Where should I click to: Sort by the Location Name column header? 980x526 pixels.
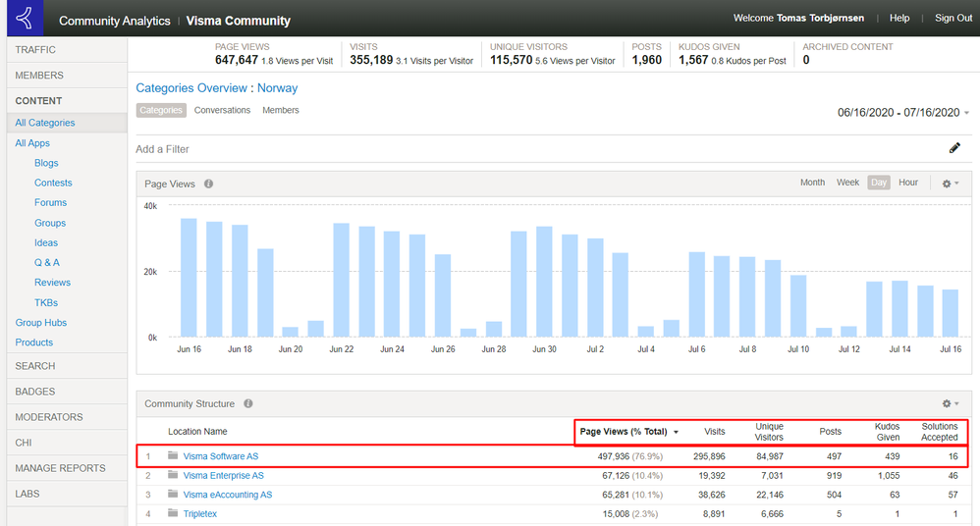pos(197,432)
